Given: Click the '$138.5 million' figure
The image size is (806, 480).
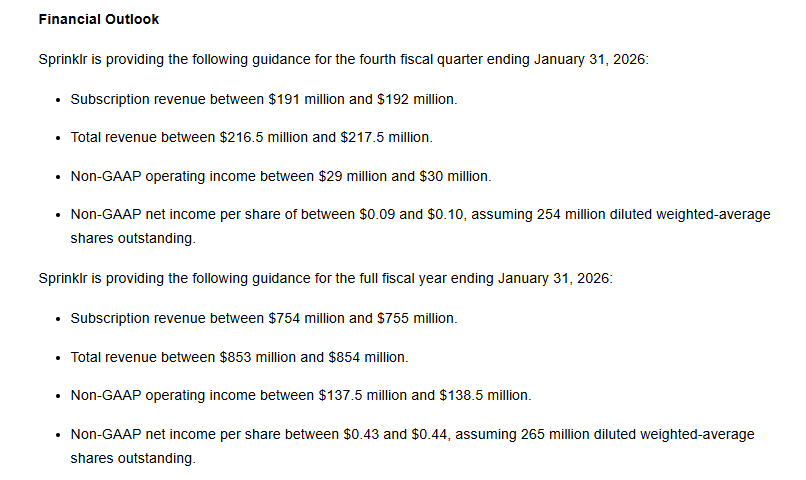Looking at the screenshot, I should (x=484, y=396).
